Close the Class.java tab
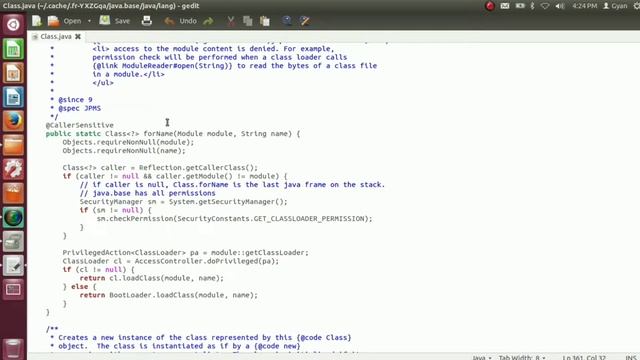 coord(78,36)
